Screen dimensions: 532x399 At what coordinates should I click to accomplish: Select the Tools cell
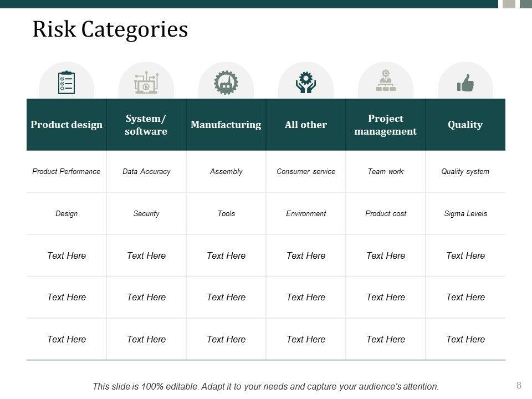coord(226,213)
